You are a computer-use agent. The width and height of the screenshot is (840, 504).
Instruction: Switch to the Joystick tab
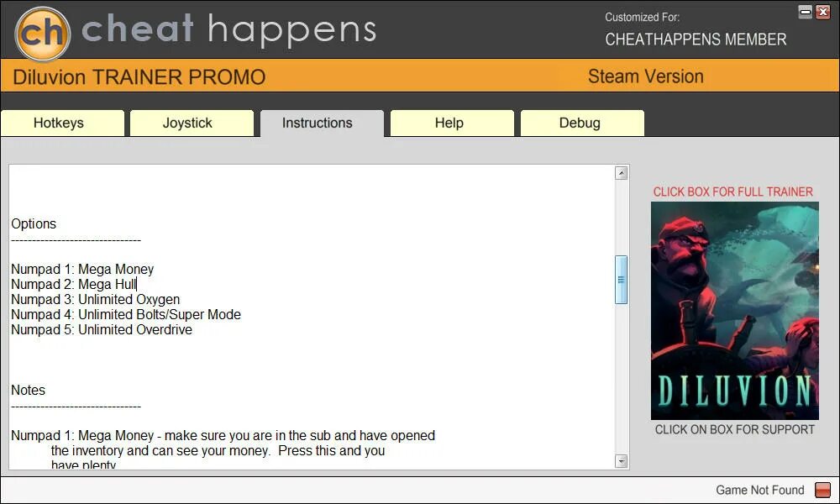point(192,123)
